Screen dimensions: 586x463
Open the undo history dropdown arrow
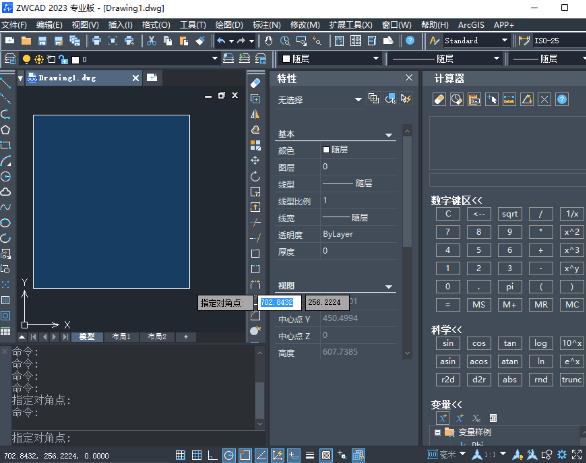pyautogui.click(x=231, y=41)
